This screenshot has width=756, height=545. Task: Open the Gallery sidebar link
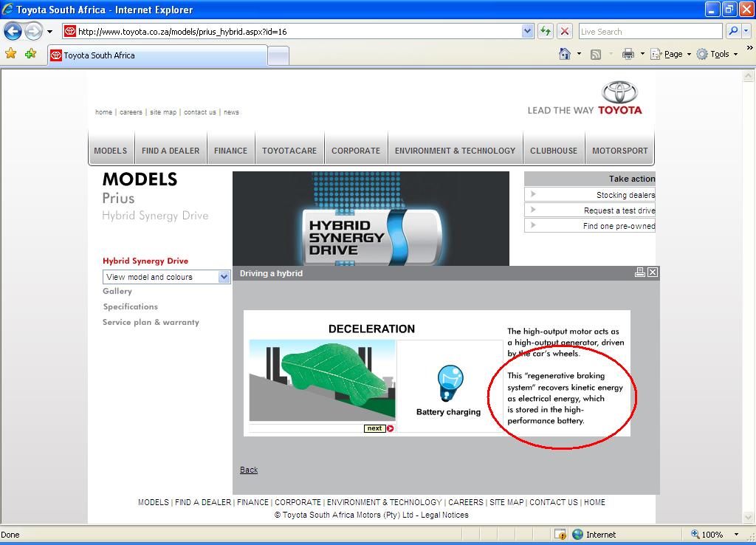click(117, 291)
